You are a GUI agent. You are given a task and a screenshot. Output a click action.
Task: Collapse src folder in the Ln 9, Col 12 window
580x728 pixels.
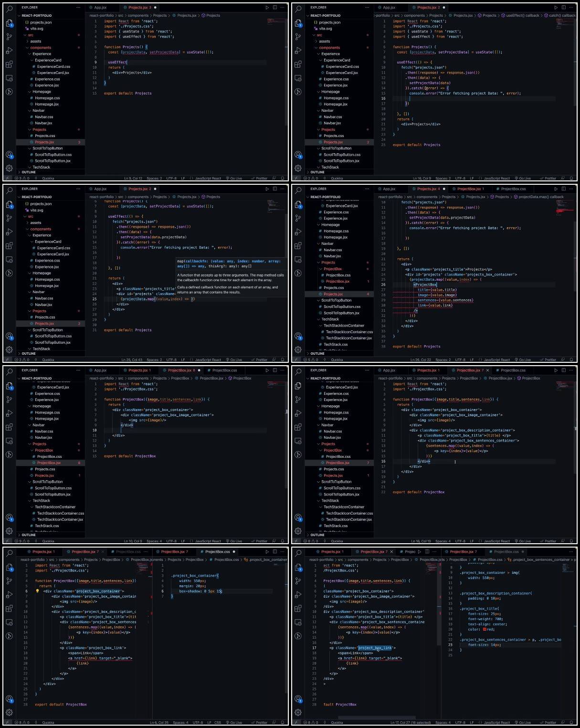[x=30, y=35]
